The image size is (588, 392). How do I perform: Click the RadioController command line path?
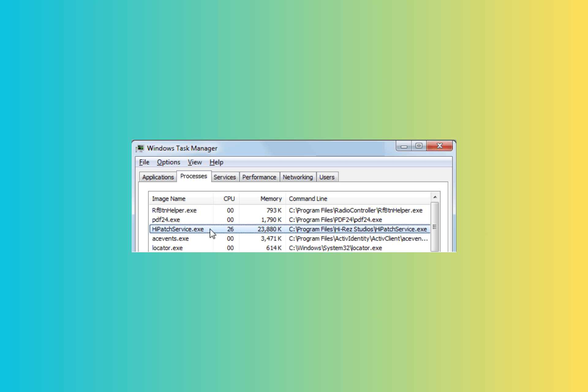(356, 210)
